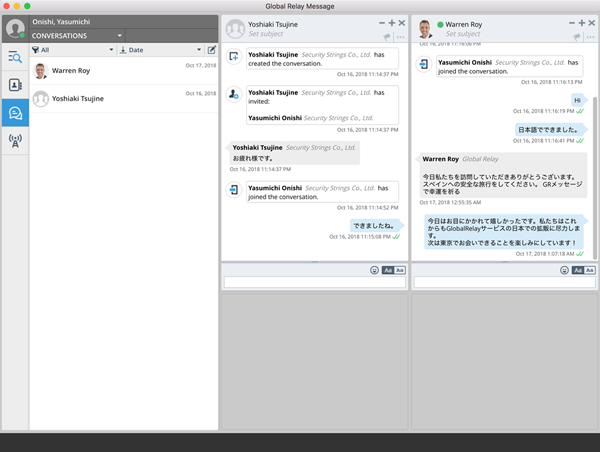Open the Date sort dropdown
600x452 pixels.
click(160, 50)
